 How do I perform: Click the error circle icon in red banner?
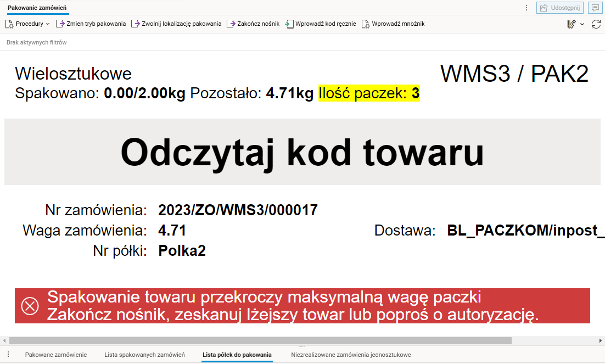[29, 307]
